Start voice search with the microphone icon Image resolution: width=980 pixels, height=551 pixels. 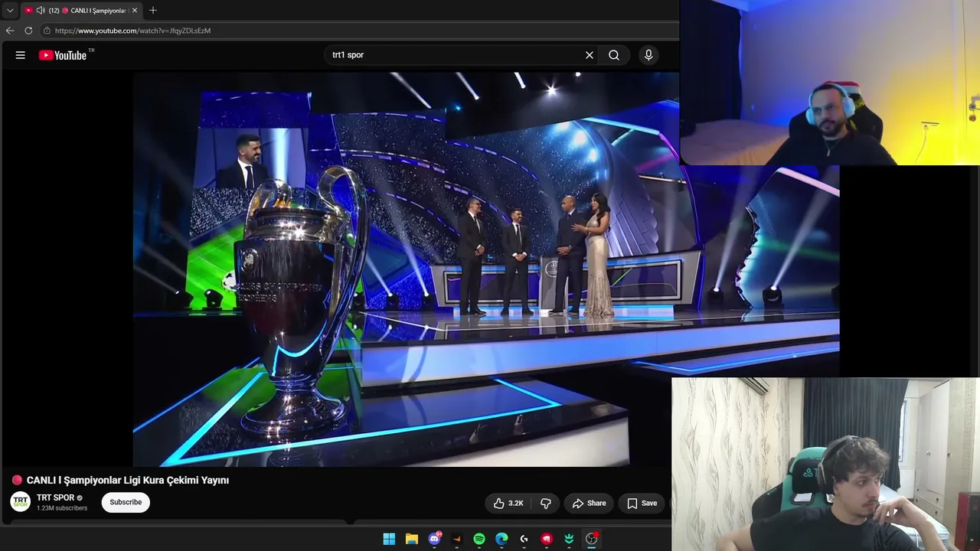(648, 55)
